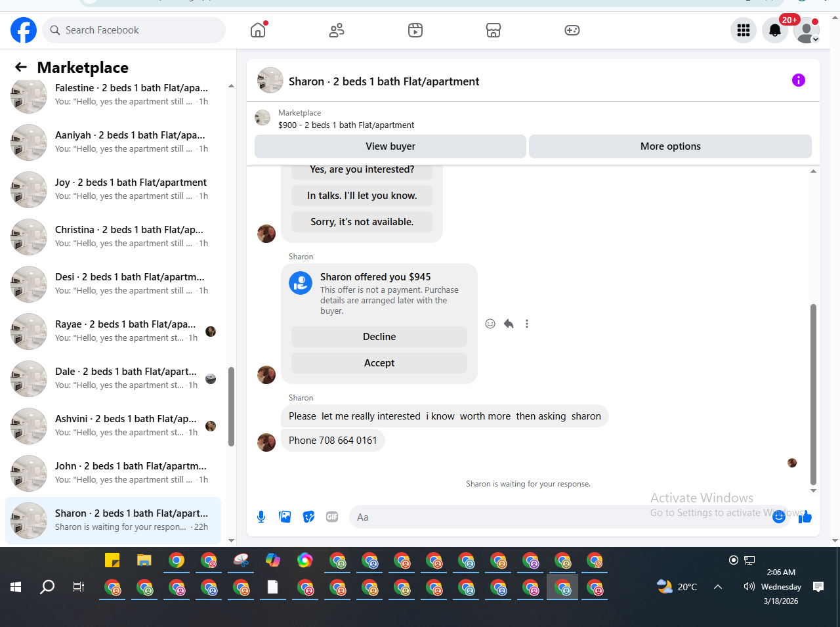
Task: Open the Ashvini conversation
Action: pos(113,425)
